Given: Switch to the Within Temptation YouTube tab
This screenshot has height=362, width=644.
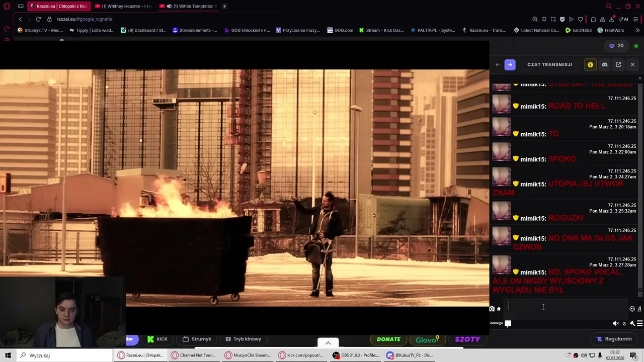Looking at the screenshot, I should (x=187, y=6).
